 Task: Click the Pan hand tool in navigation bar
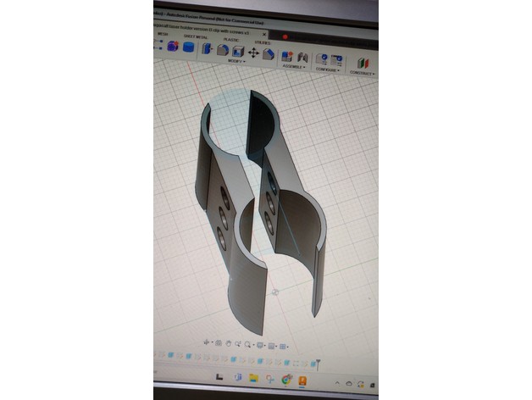pos(230,344)
